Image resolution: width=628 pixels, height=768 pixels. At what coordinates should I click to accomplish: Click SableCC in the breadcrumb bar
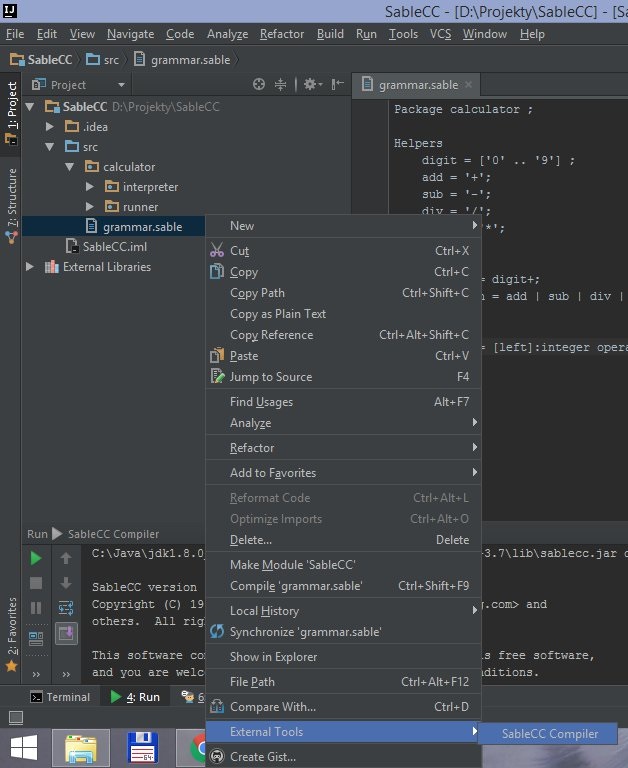[41, 60]
